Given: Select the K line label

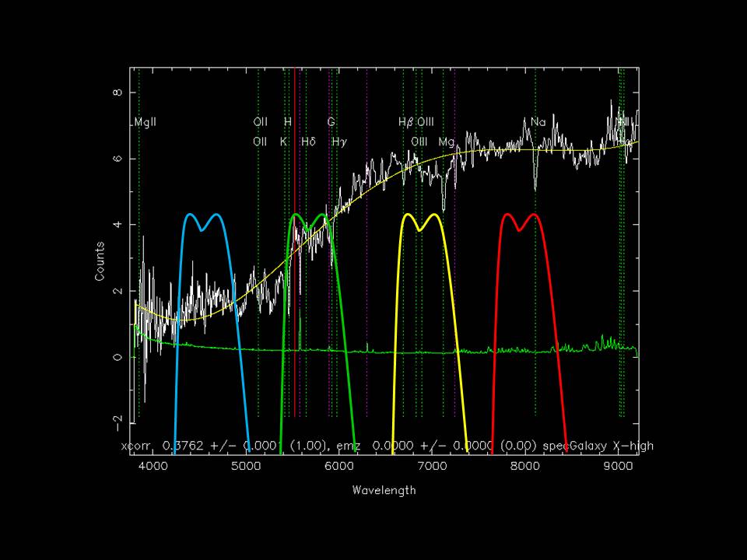Looking at the screenshot, I should pos(283,142).
